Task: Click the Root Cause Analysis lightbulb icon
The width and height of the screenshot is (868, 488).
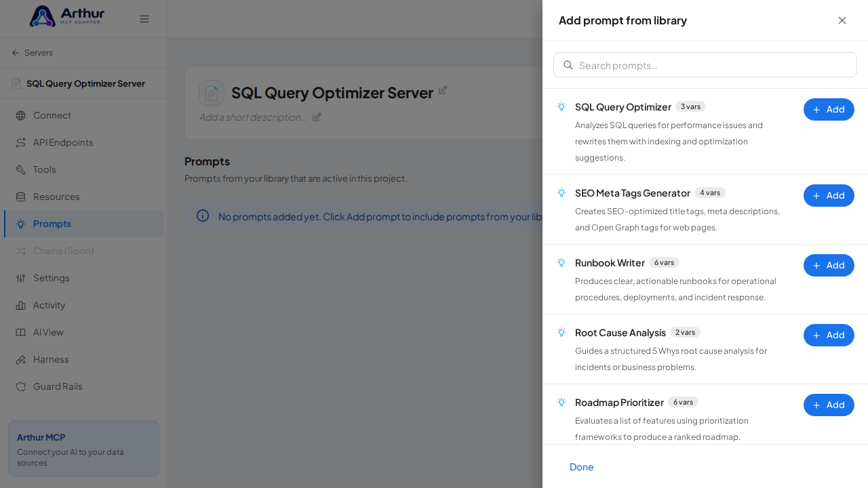Action: click(x=561, y=332)
